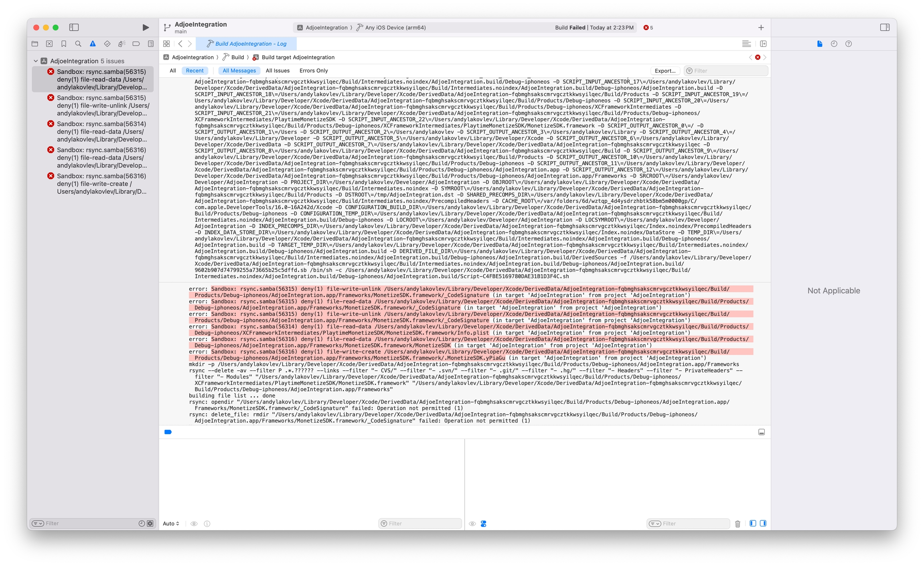Screen dimensions: 924x566
Task: Open the Bookmark navigator icon
Action: click(64, 44)
